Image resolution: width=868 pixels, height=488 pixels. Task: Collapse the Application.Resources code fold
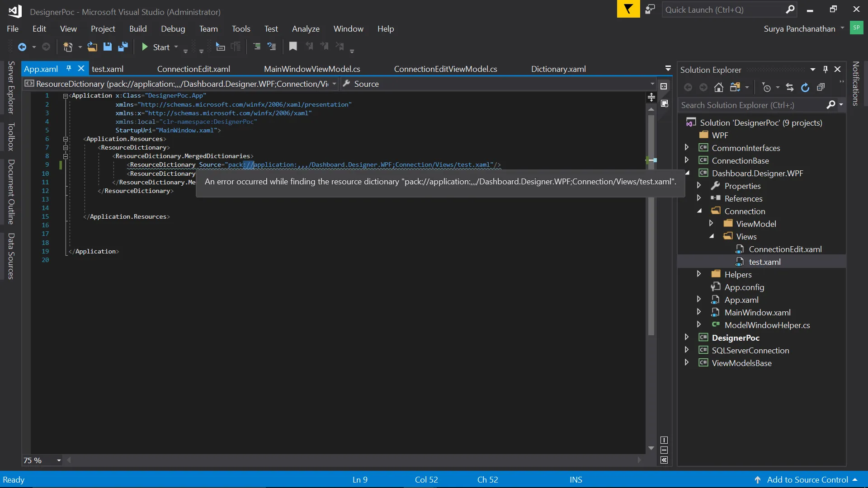pos(66,139)
